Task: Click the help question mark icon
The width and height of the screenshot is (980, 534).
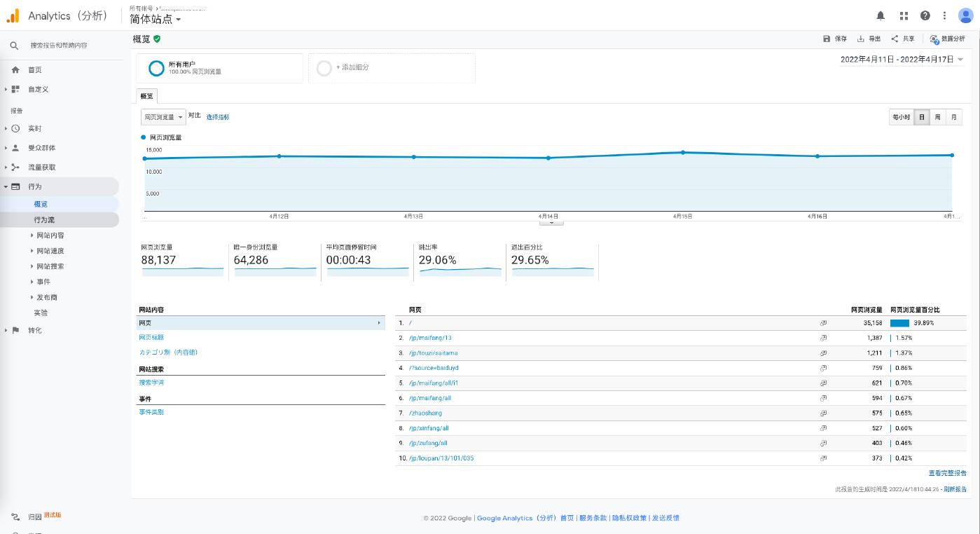Action: [925, 15]
